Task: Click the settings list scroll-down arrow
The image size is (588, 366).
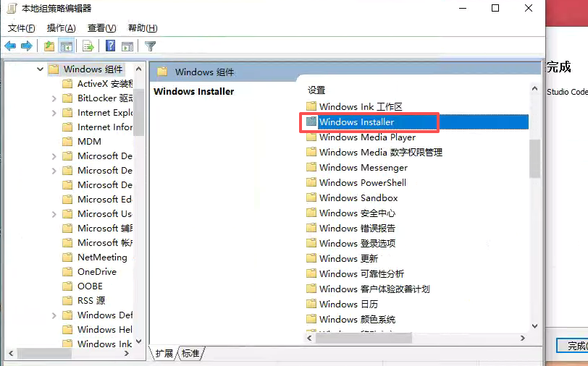Action: (x=535, y=326)
